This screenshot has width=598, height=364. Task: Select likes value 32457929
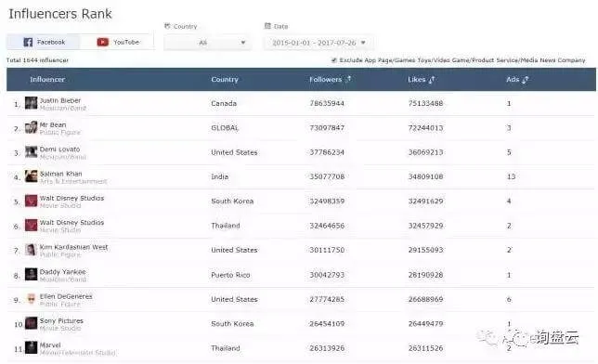[425, 226]
